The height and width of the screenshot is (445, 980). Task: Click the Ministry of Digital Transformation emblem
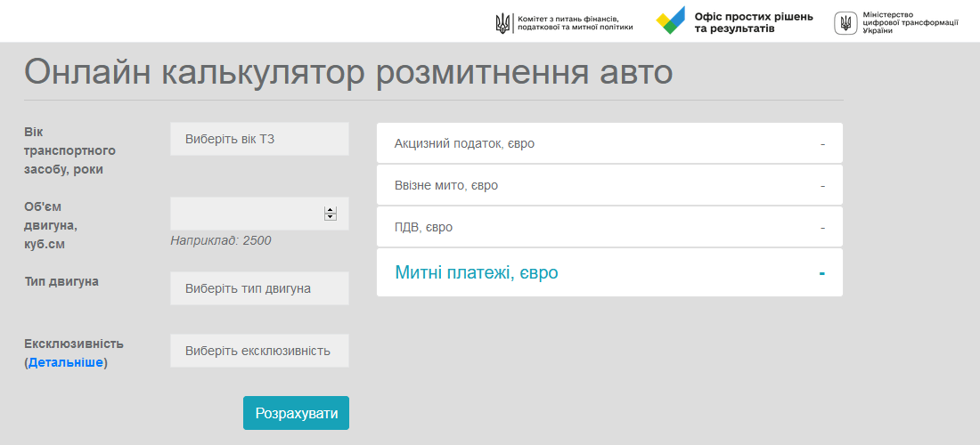coord(846,23)
